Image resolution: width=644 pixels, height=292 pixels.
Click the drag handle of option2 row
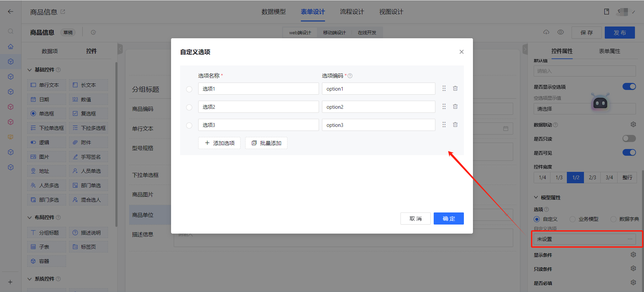click(x=444, y=106)
